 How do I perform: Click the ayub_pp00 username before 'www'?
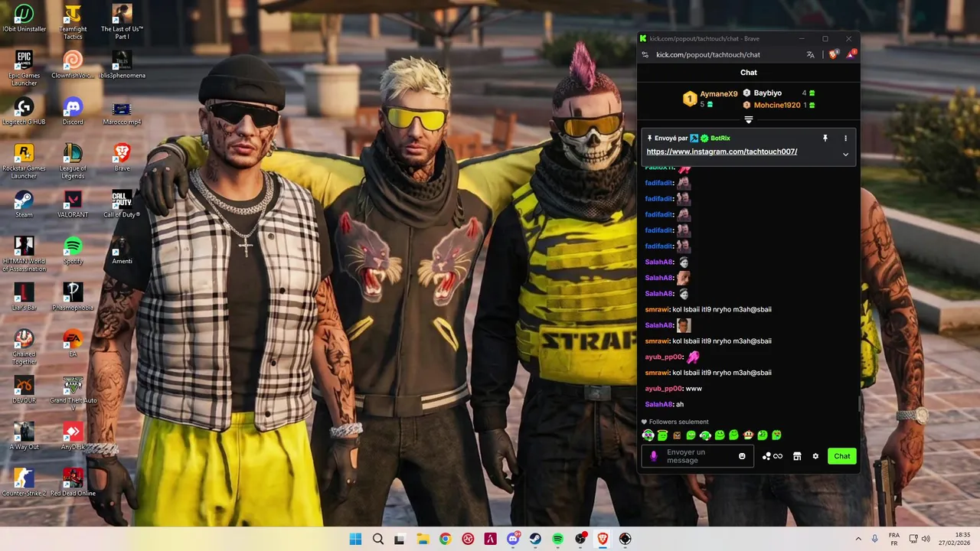click(664, 389)
